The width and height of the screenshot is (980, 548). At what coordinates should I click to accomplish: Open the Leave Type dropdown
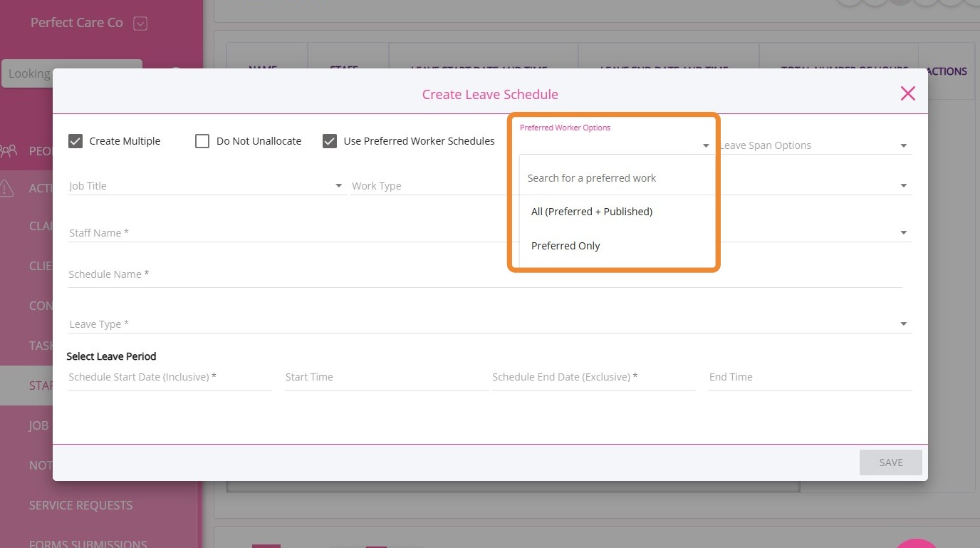(x=490, y=324)
